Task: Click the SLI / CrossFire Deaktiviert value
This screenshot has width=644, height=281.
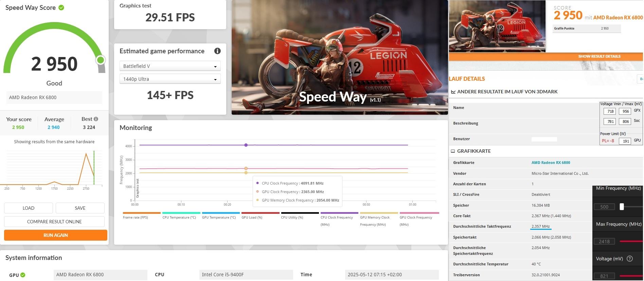Action: [541, 194]
